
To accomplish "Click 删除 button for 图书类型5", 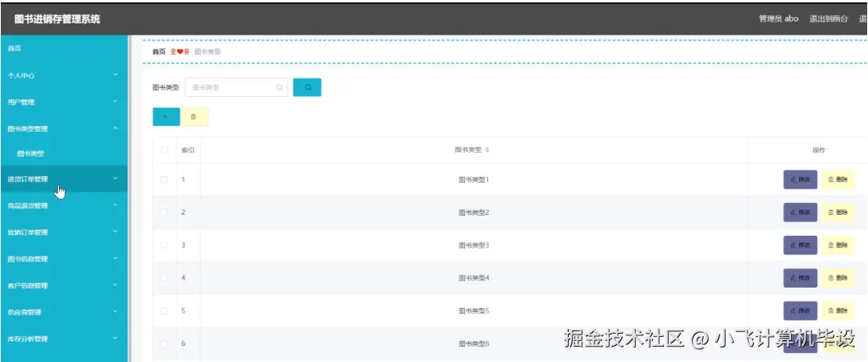I will (x=837, y=310).
